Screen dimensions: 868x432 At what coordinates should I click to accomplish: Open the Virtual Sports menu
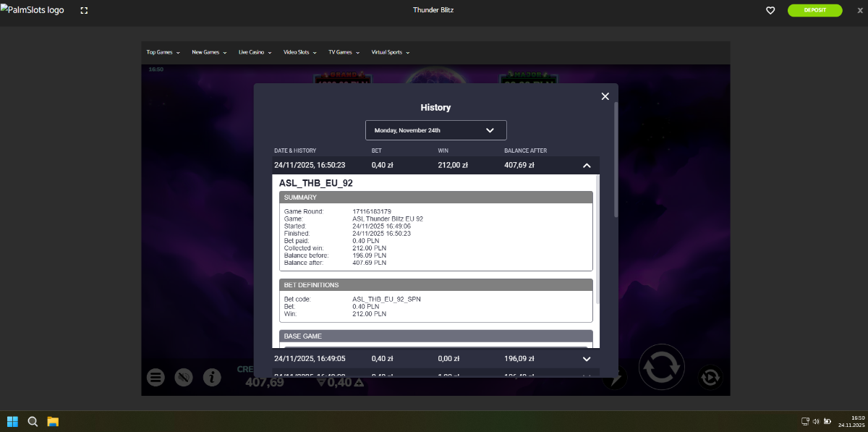pyautogui.click(x=390, y=52)
